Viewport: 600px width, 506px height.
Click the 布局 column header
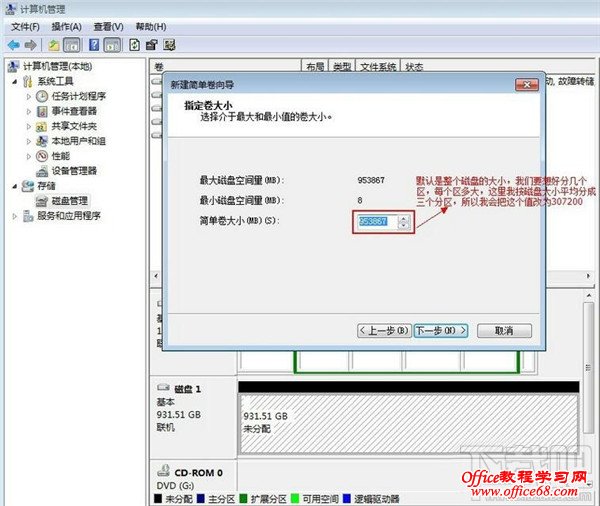click(x=315, y=67)
